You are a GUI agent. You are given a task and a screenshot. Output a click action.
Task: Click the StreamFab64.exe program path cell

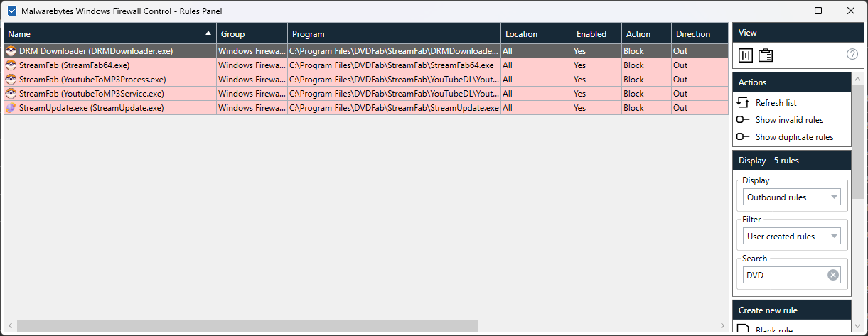(395, 65)
